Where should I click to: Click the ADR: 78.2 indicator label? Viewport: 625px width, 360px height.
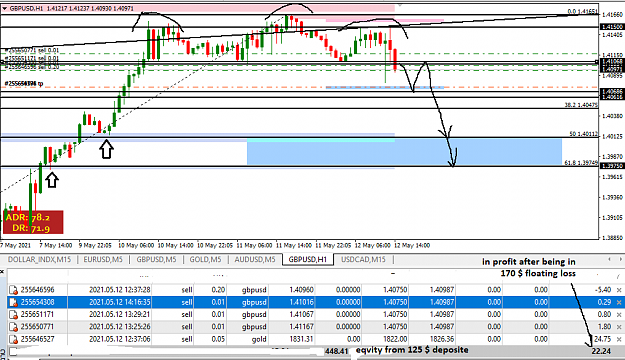pyautogui.click(x=28, y=218)
